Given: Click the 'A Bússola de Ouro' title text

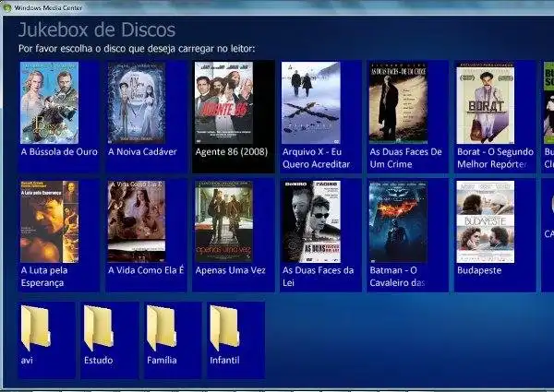Looking at the screenshot, I should tap(59, 151).
